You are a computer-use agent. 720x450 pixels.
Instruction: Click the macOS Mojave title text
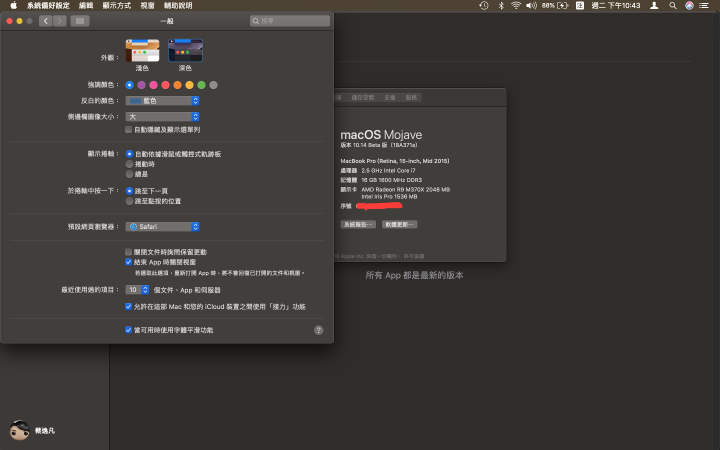[x=381, y=135]
